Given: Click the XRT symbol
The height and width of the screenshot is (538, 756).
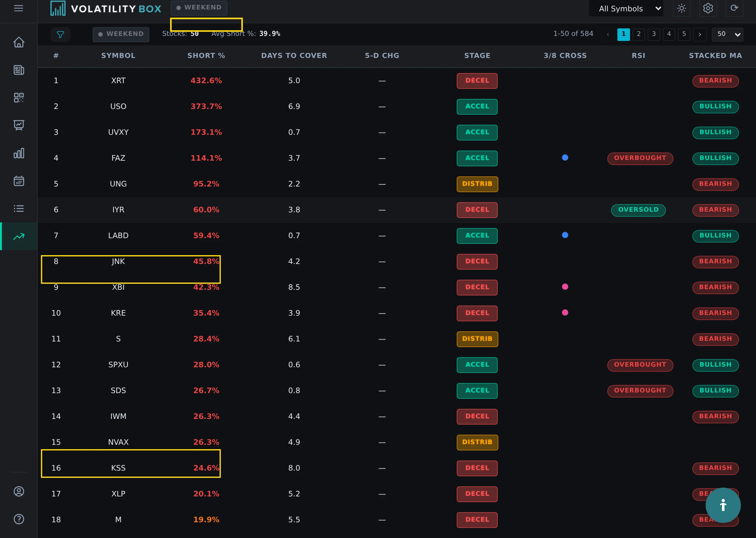Looking at the screenshot, I should 118,81.
